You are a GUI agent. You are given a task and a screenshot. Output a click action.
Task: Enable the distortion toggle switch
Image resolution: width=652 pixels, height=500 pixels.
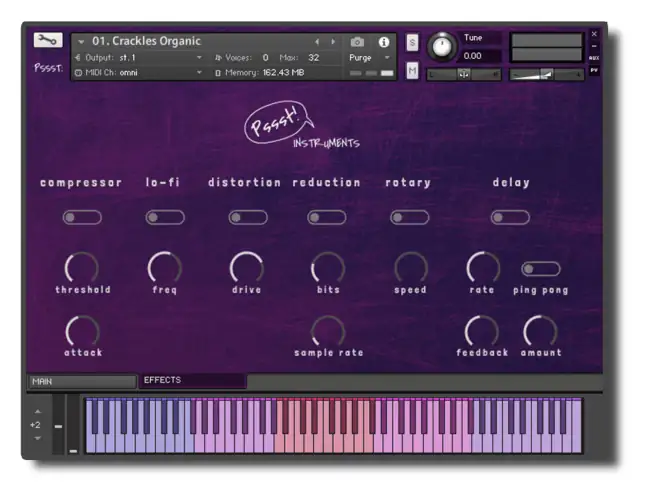point(248,218)
